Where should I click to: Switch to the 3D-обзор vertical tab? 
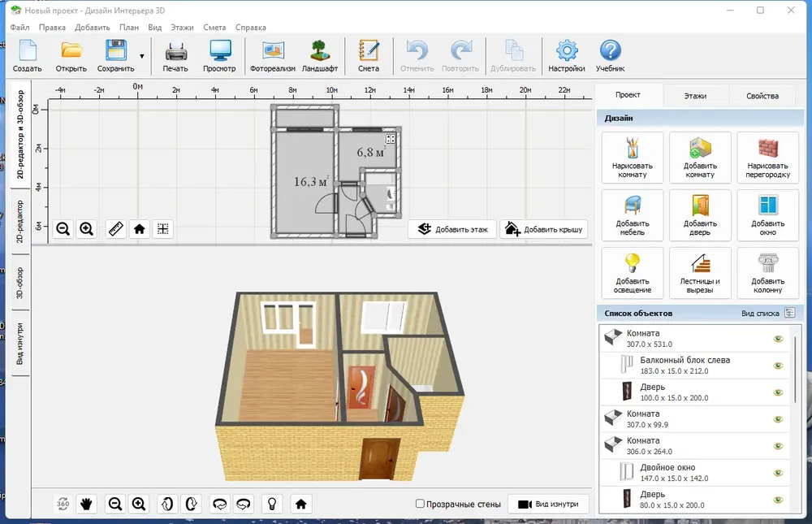pos(19,283)
